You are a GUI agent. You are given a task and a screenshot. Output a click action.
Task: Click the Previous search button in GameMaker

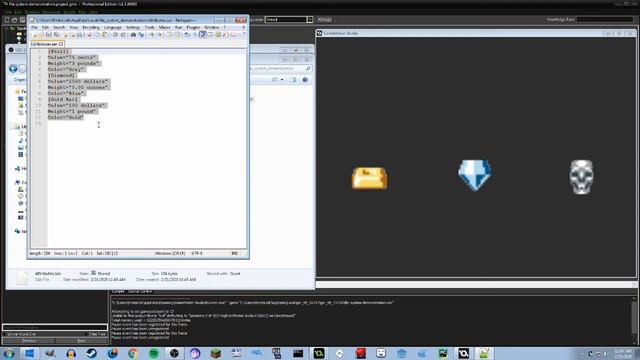point(29,341)
